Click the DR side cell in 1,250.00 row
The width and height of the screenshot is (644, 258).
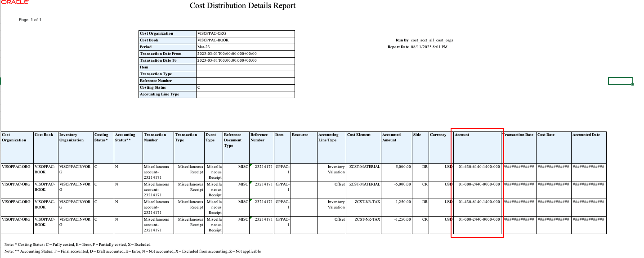coord(420,207)
